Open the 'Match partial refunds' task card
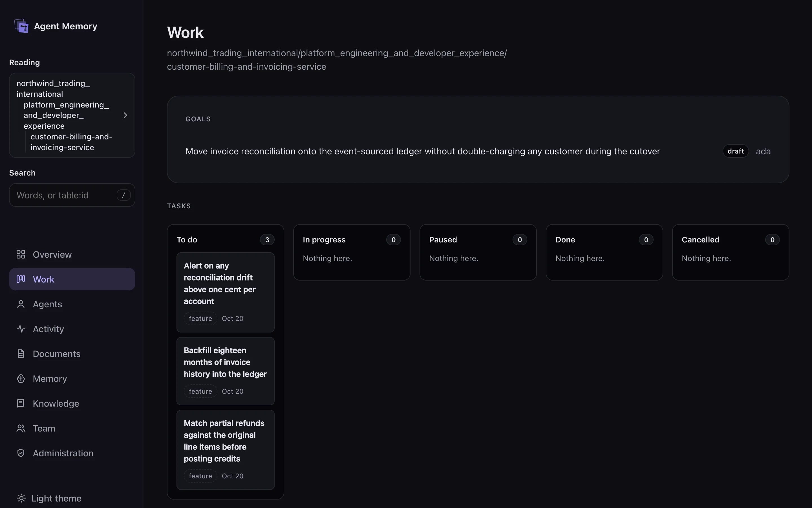The width and height of the screenshot is (812, 508). 226,450
